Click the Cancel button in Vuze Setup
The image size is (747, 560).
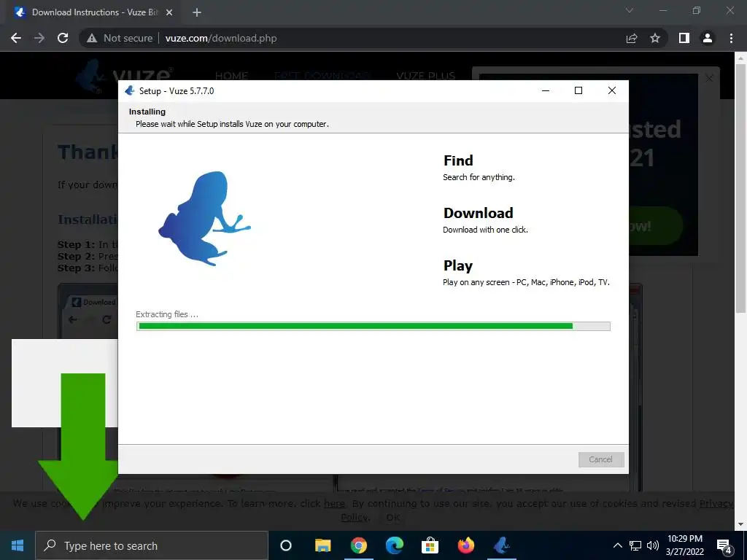click(x=601, y=459)
